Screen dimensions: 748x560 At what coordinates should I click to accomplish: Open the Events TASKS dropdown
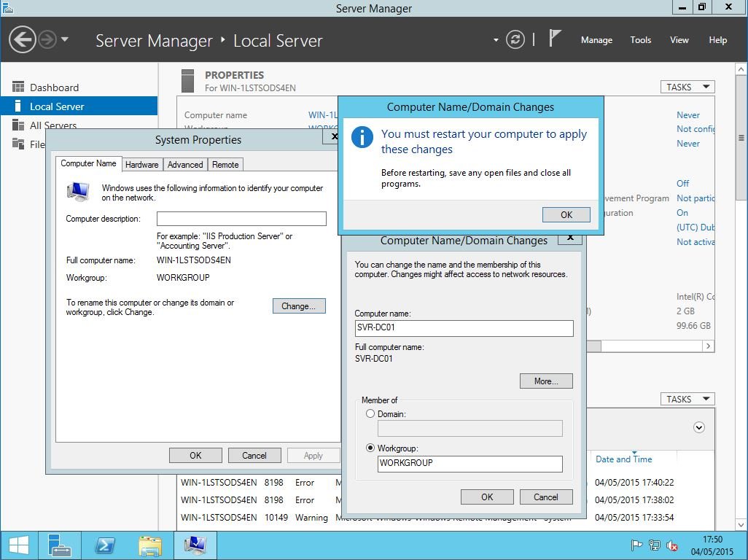coord(687,399)
